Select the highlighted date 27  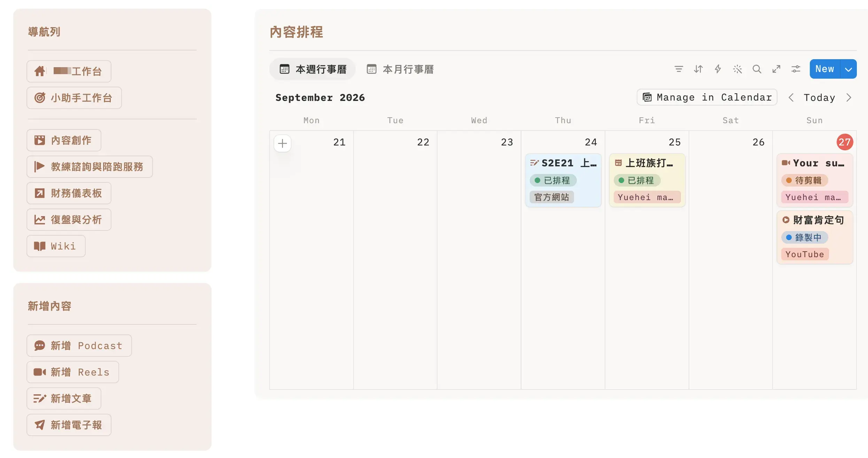pyautogui.click(x=845, y=142)
